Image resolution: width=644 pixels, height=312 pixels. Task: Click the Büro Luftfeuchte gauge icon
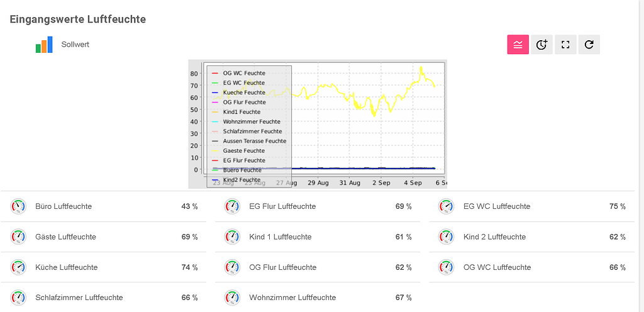tap(18, 206)
